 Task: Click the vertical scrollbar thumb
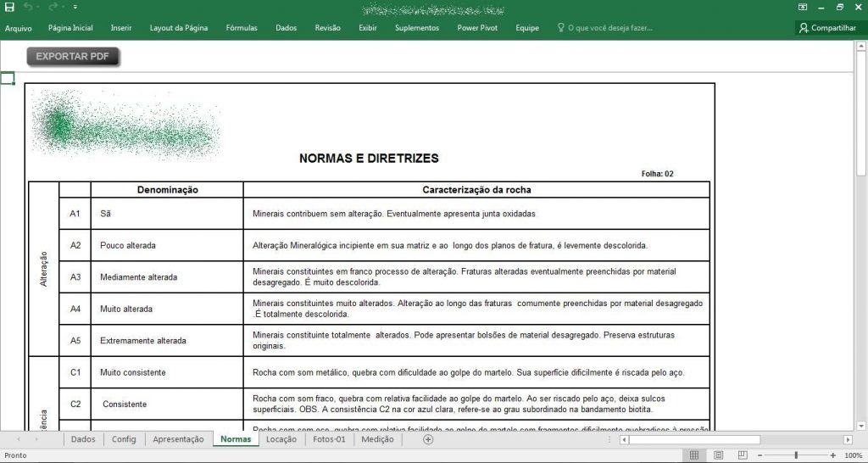(861, 114)
